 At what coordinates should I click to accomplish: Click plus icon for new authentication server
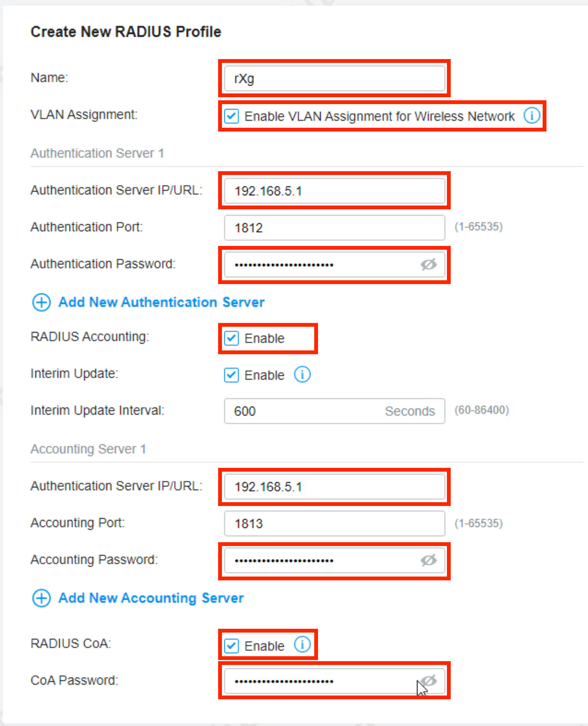(x=41, y=302)
